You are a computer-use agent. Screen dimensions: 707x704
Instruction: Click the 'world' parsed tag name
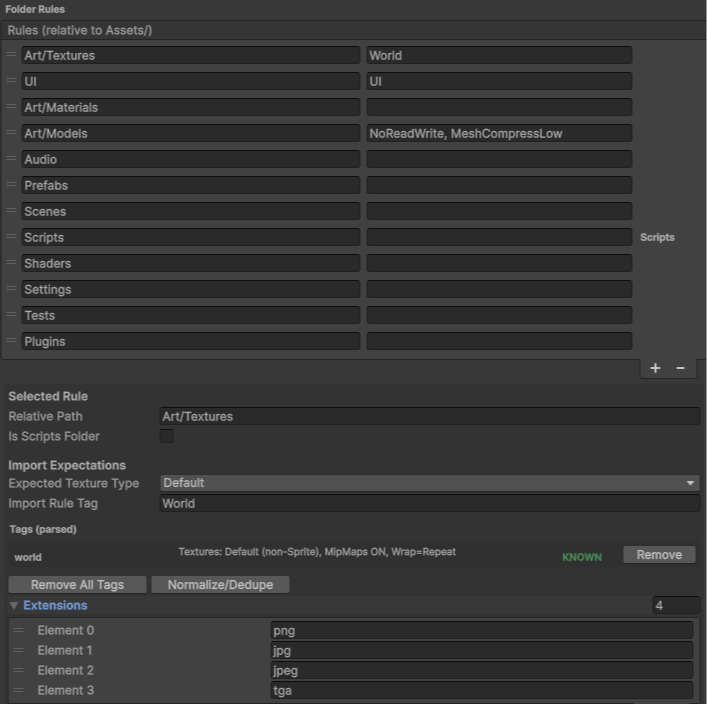pyautogui.click(x=28, y=557)
